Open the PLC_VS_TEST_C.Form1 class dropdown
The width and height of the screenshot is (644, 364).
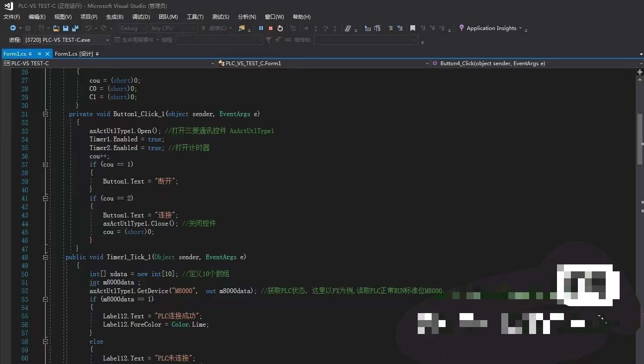tap(323, 63)
